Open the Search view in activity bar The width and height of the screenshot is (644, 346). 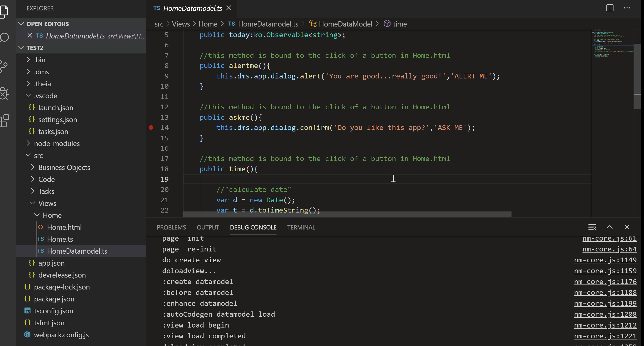pos(4,38)
